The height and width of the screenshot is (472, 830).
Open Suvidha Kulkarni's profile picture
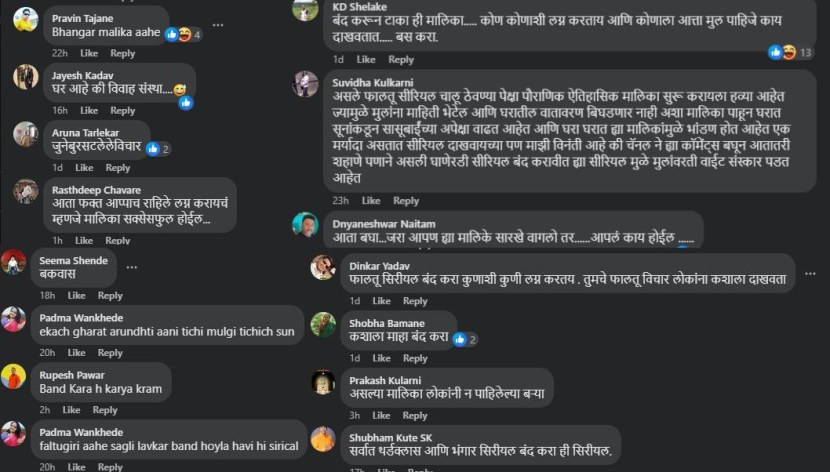[305, 84]
